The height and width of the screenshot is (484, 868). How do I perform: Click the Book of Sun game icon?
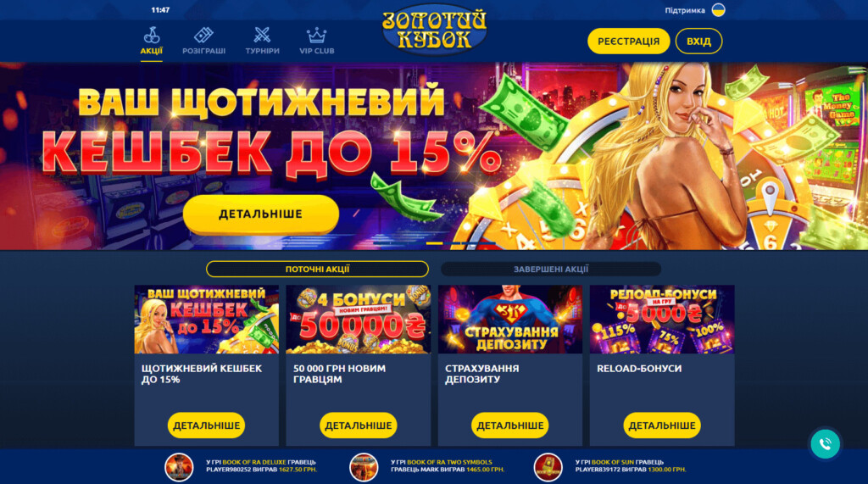click(x=548, y=467)
